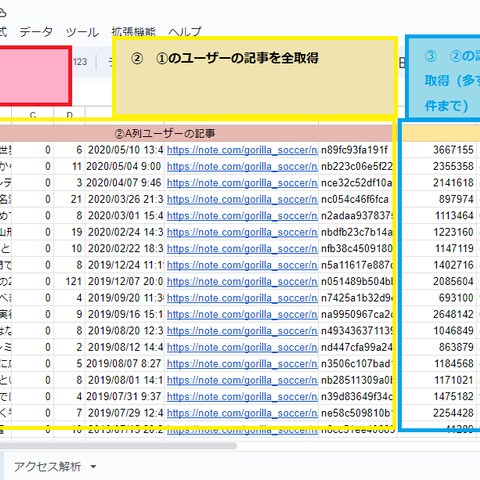This screenshot has width=480, height=480.
Task: Open the note.com link dated 2019/08/01
Action: 242,380
